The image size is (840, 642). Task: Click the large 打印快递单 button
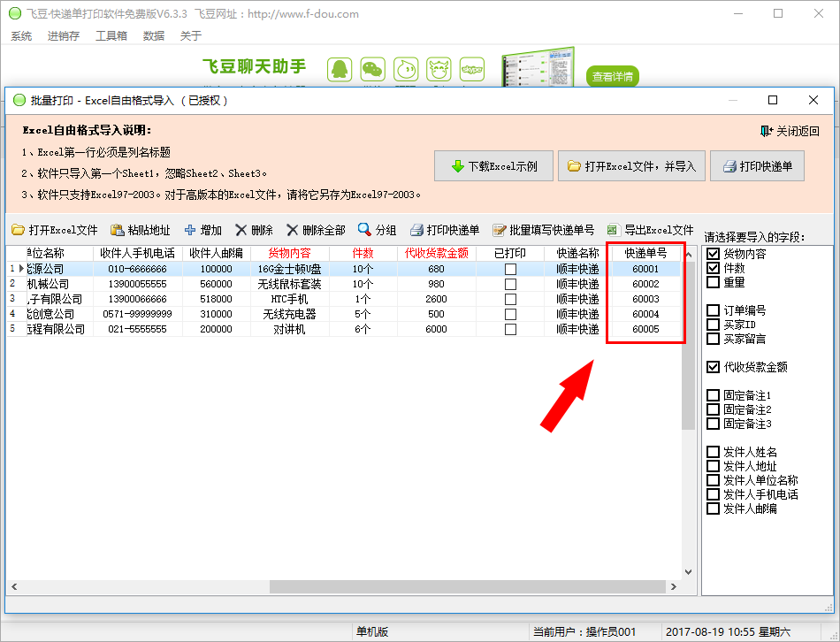(757, 166)
